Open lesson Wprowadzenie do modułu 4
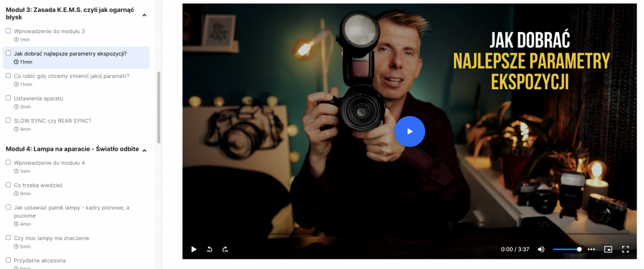 (x=49, y=163)
